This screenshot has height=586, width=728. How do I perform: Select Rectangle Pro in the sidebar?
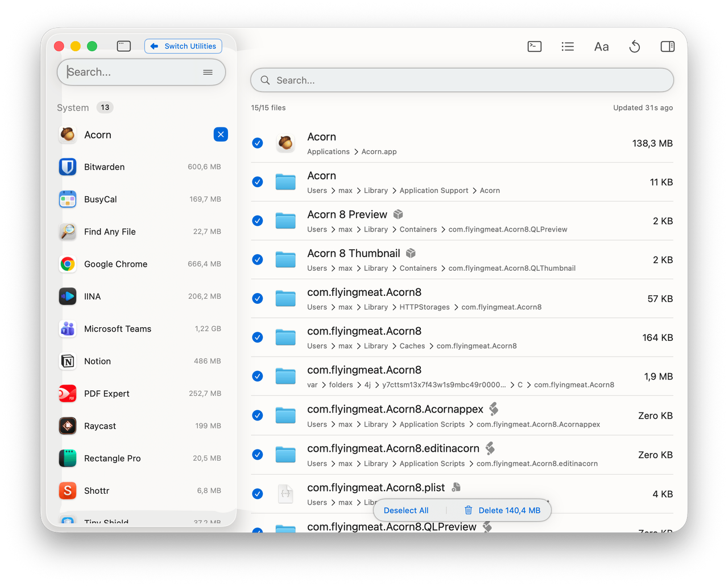[x=141, y=459]
